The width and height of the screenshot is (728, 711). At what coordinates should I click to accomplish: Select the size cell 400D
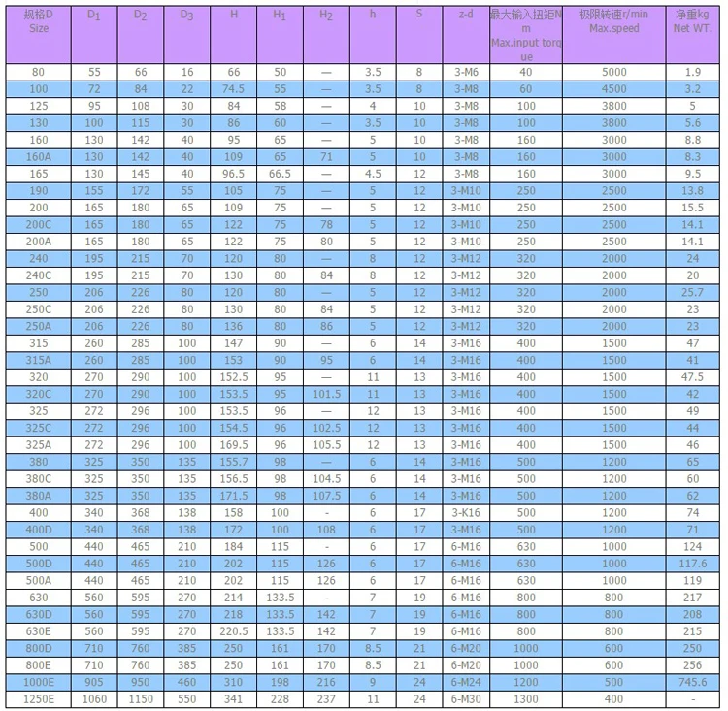[x=39, y=530]
